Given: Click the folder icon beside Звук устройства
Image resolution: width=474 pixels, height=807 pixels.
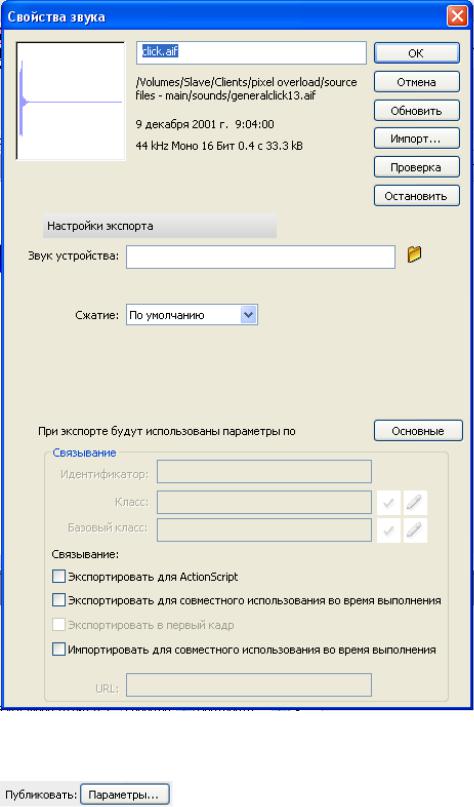Looking at the screenshot, I should (x=414, y=254).
